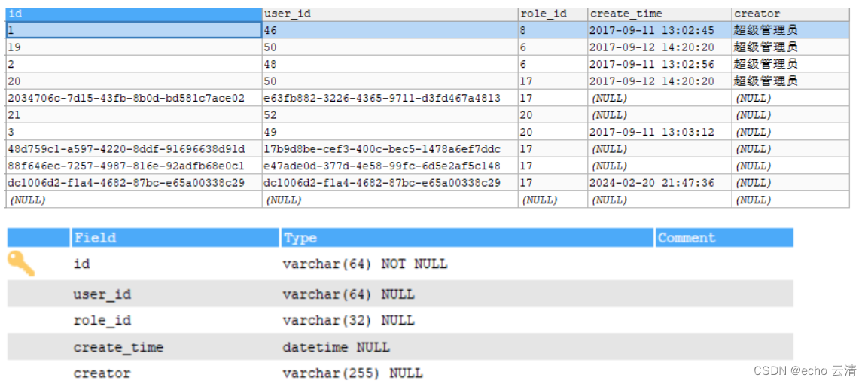
Task: Select the creator field name in structure
Action: tap(102, 373)
